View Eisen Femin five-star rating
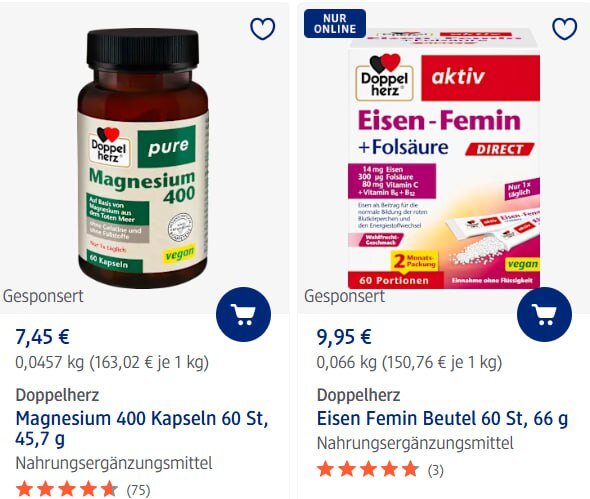This screenshot has width=590, height=499. point(368,470)
